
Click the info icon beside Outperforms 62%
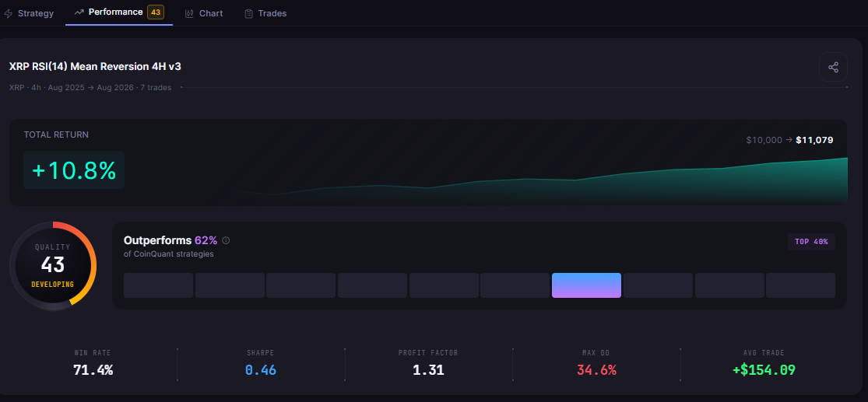226,240
